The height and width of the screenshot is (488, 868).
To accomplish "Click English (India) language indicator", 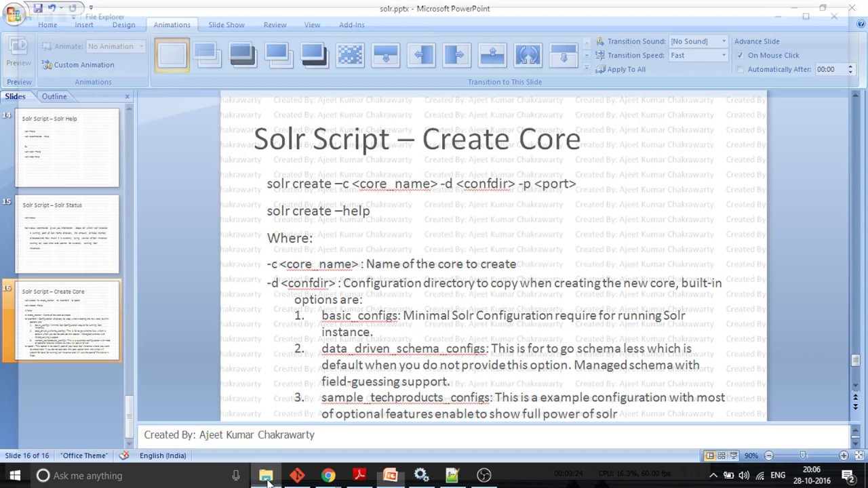I will [163, 455].
